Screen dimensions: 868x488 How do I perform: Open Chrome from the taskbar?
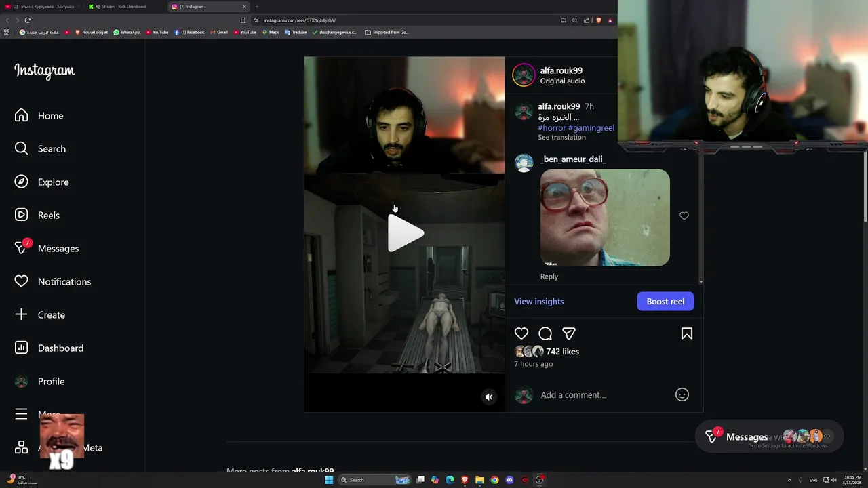(494, 480)
